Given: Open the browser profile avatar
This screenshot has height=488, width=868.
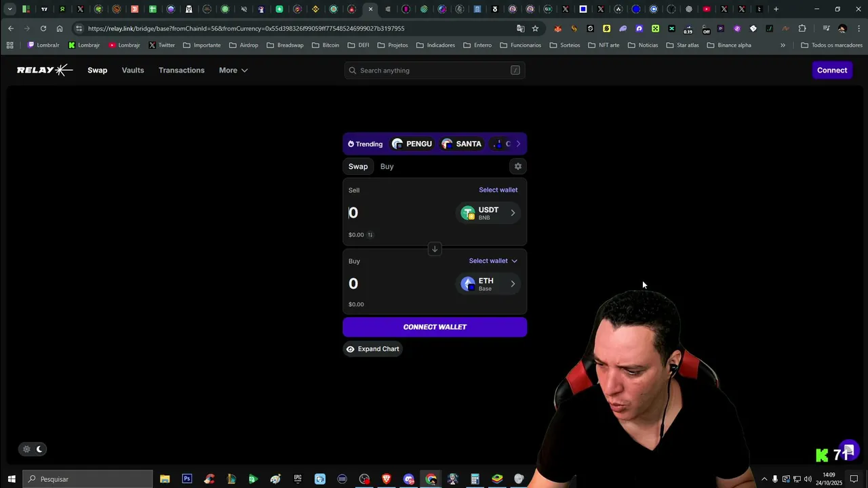Looking at the screenshot, I should point(842,28).
